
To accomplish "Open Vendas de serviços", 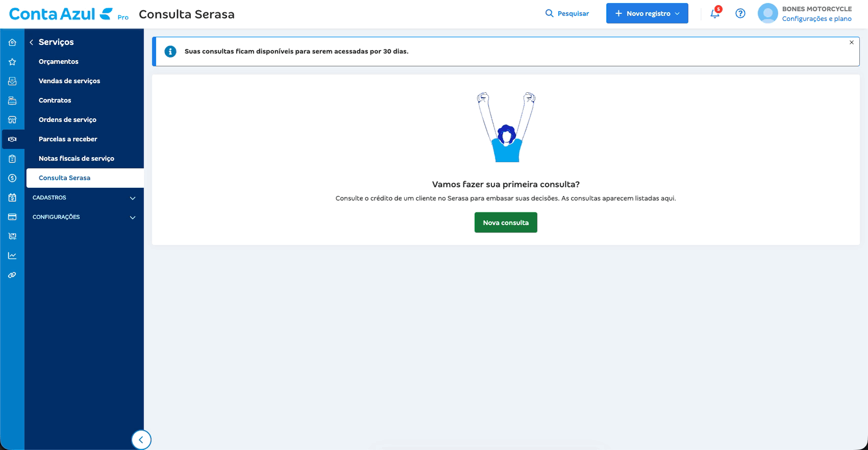I will click(69, 81).
